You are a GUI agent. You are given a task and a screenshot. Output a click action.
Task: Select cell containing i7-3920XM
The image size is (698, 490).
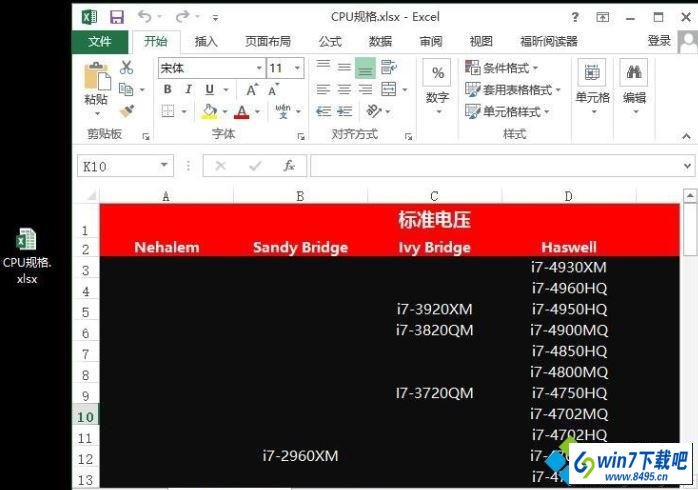(x=434, y=309)
